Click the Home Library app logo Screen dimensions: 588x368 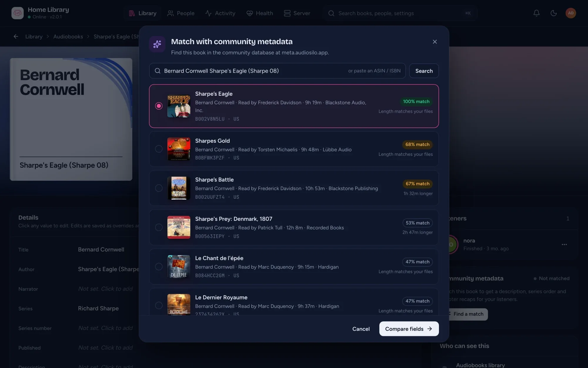coord(17,13)
